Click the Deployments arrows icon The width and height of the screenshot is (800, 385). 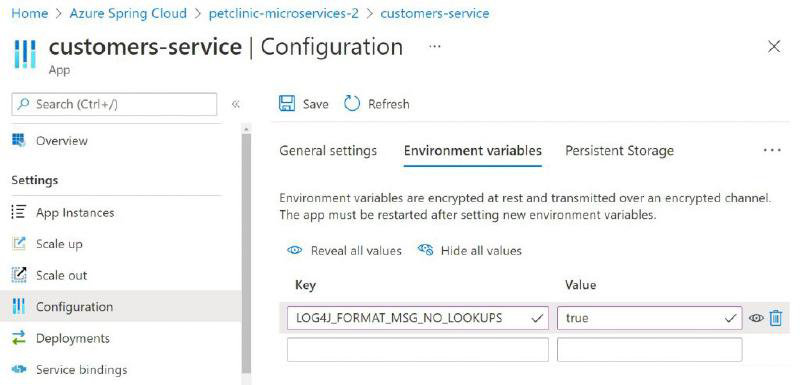point(18,338)
